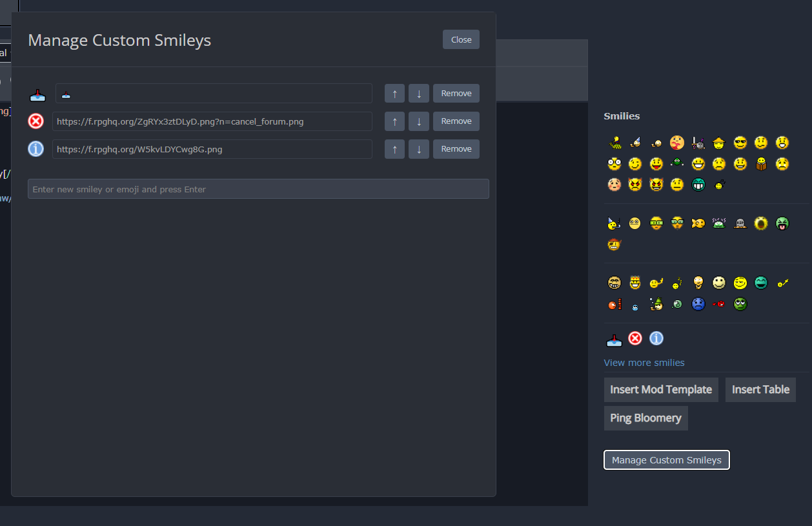Edit the W5kvLDYCwg8G.png URL field

click(212, 149)
